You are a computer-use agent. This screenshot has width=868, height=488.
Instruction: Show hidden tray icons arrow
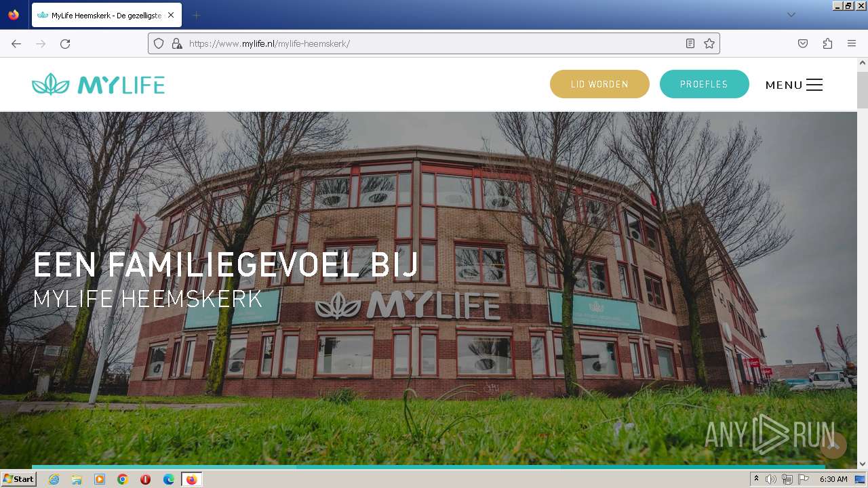point(756,479)
